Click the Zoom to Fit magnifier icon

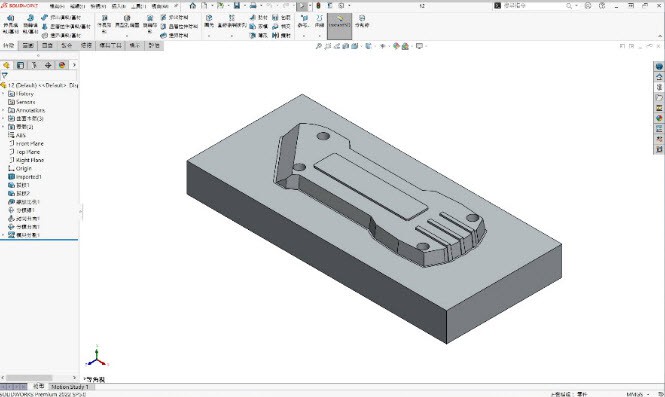pyautogui.click(x=319, y=46)
